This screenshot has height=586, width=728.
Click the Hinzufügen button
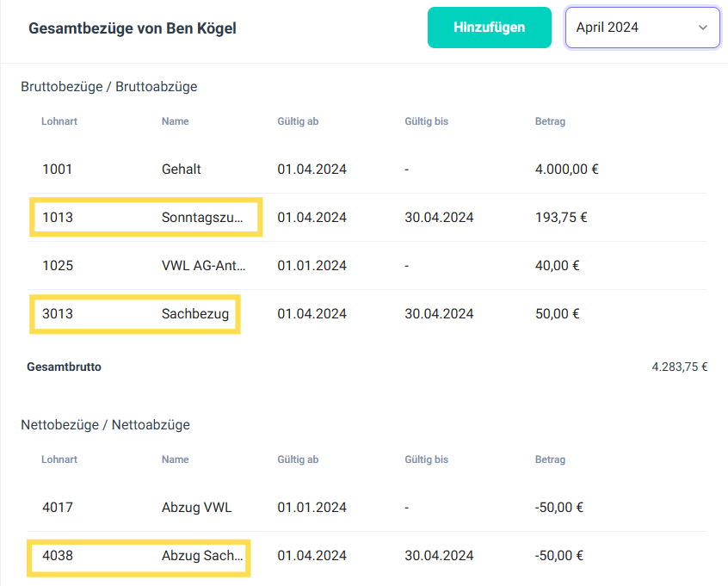click(489, 28)
